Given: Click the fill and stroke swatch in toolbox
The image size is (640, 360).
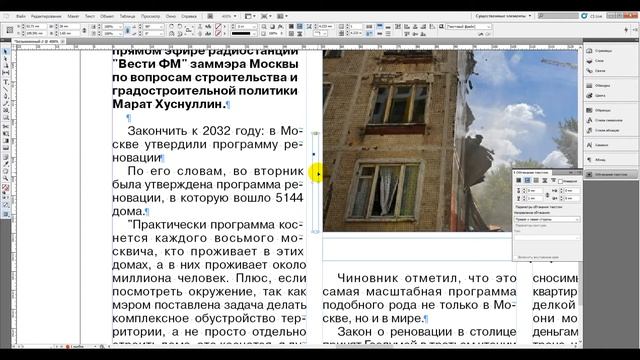Looking at the screenshot, I should coord(5,188).
